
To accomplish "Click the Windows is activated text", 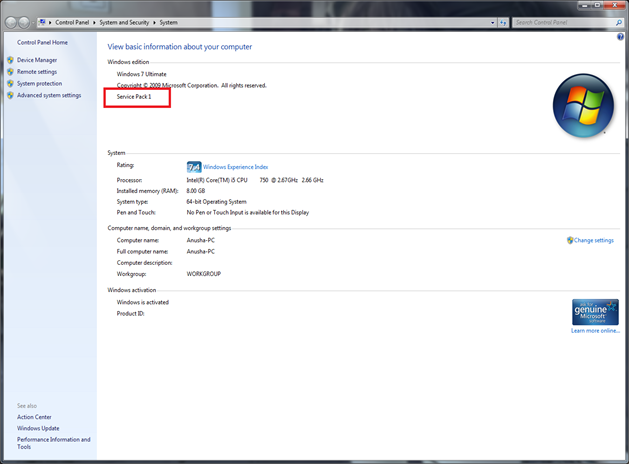I will (142, 302).
